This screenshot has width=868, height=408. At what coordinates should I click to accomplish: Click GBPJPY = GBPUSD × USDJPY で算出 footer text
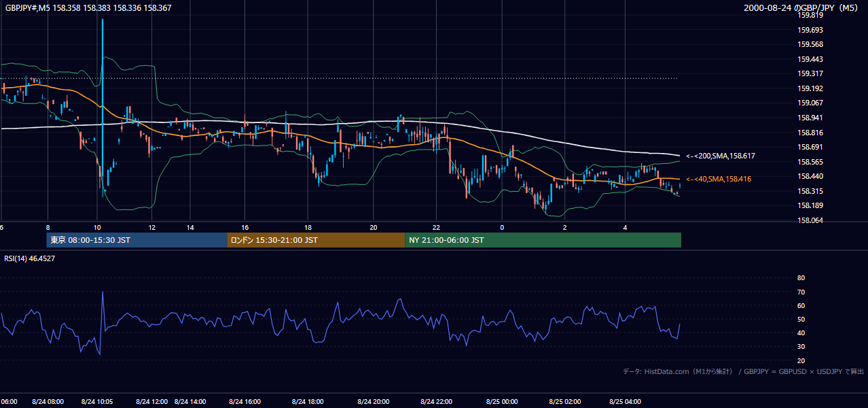tap(803, 371)
